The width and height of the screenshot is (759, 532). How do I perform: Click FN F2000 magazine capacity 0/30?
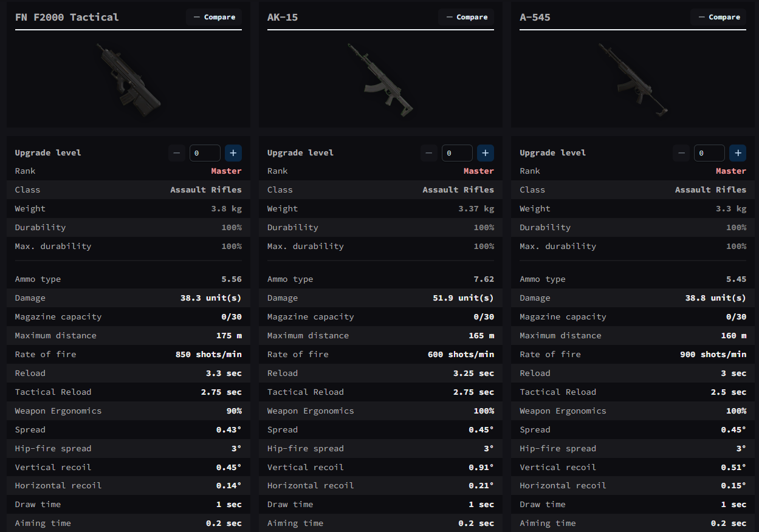(232, 317)
